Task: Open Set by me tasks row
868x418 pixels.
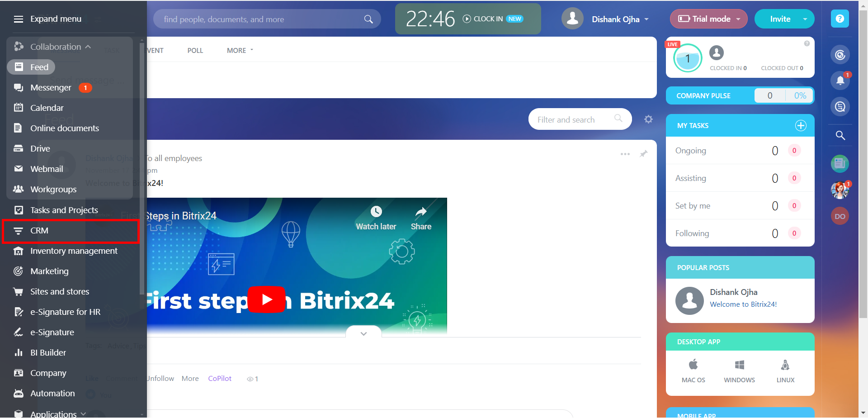Action: (740, 205)
